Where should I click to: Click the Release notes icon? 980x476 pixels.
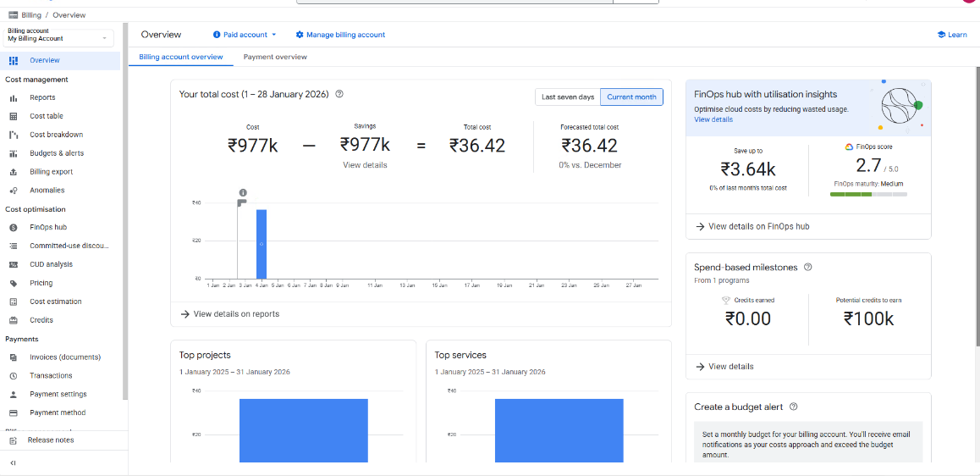[x=14, y=440]
